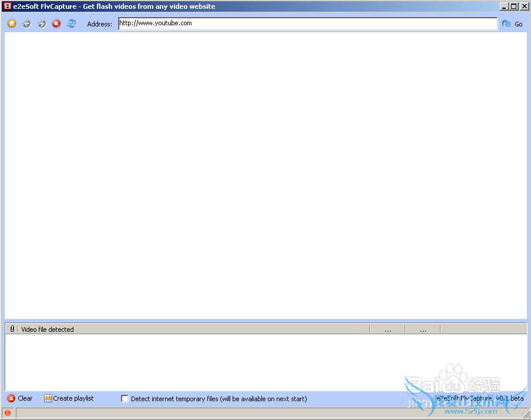The width and height of the screenshot is (531, 420).
Task: Click the Go button label
Action: tap(519, 24)
